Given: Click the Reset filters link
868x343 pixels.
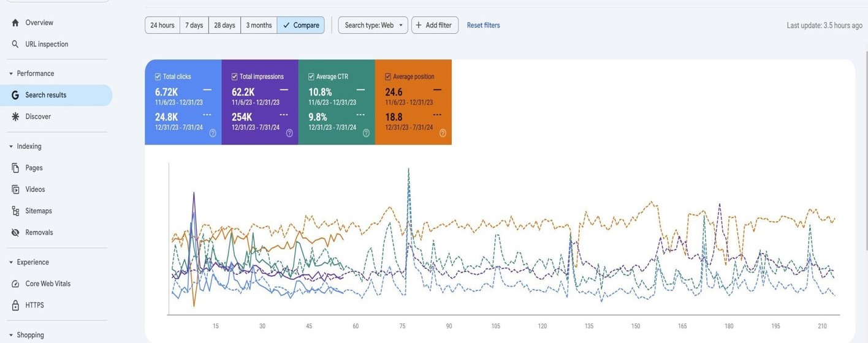Looking at the screenshot, I should (x=483, y=25).
